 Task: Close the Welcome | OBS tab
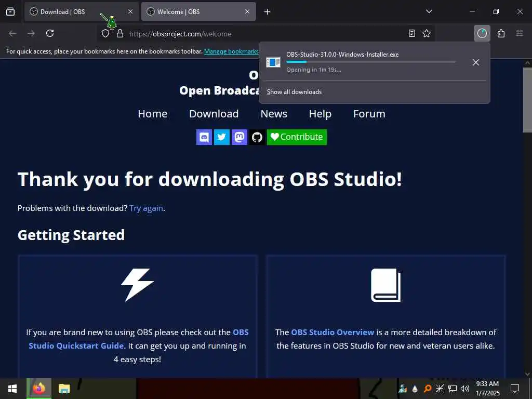[x=247, y=11]
